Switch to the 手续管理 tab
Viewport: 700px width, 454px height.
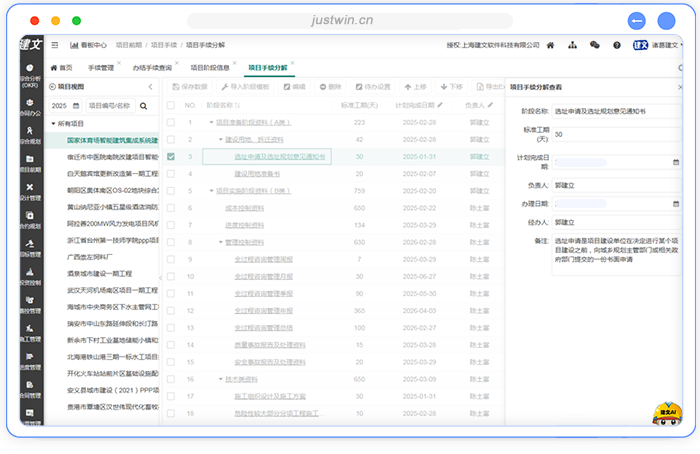pyautogui.click(x=101, y=67)
